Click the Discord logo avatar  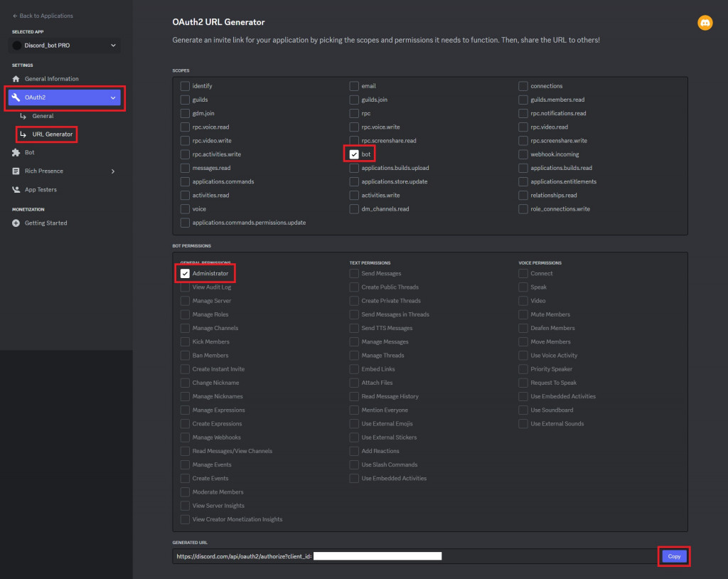(705, 23)
